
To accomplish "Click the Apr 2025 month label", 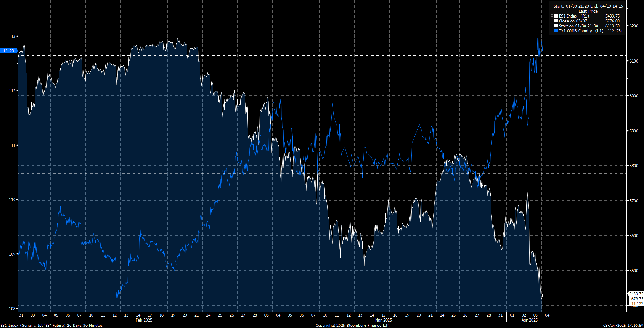I will tap(530, 320).
